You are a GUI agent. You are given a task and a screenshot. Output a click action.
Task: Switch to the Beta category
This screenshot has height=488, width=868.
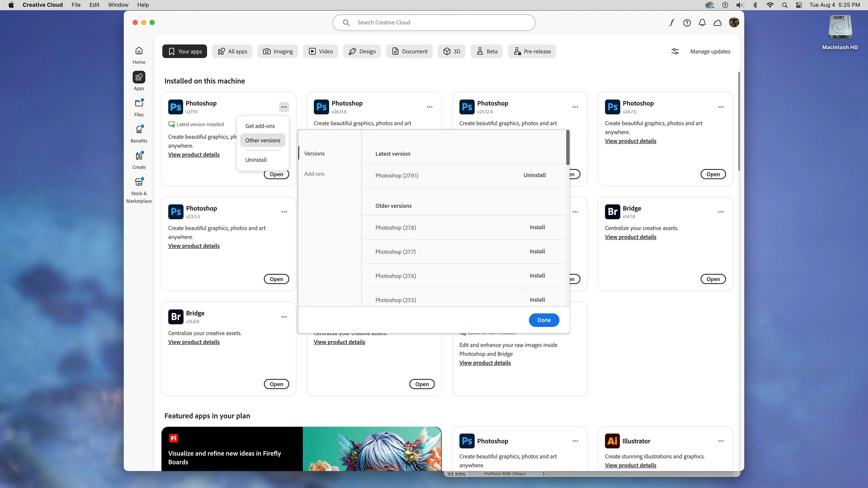[x=487, y=51]
